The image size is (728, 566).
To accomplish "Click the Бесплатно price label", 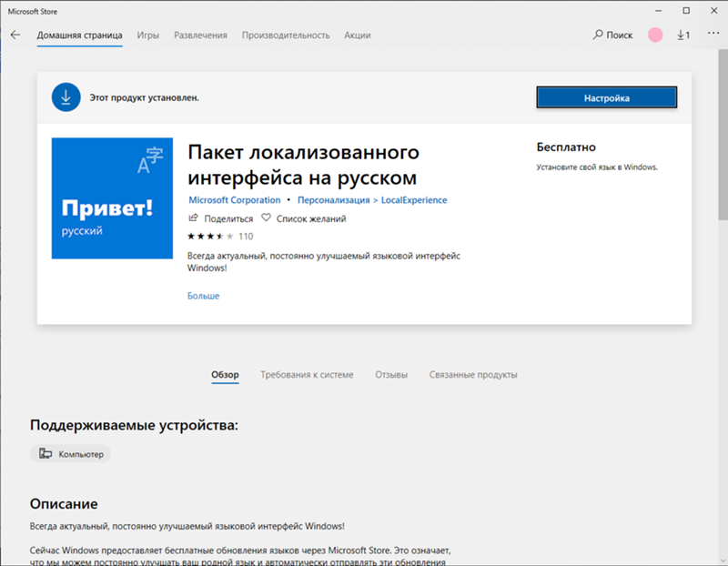I will 566,147.
